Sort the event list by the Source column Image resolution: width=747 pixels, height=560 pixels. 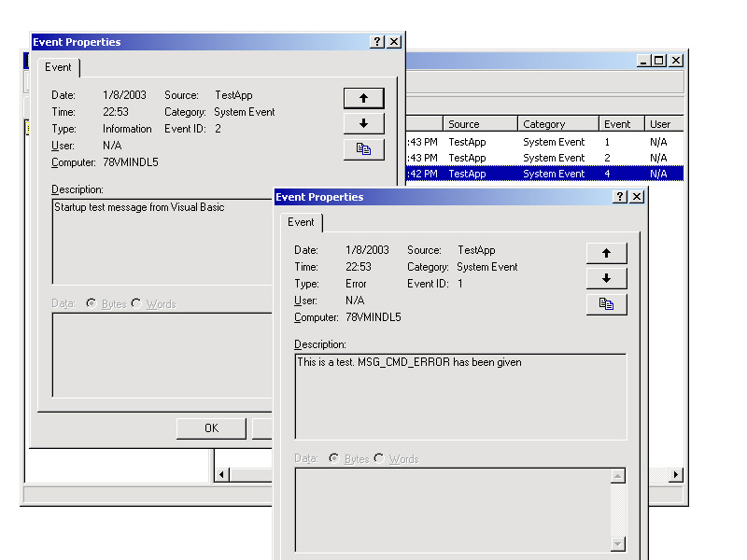click(x=479, y=123)
